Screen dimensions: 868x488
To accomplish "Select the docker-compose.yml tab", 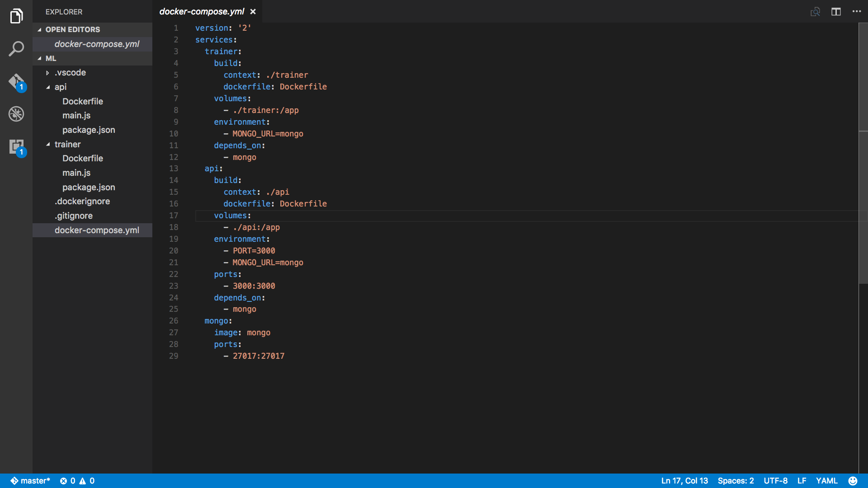I will point(203,11).
